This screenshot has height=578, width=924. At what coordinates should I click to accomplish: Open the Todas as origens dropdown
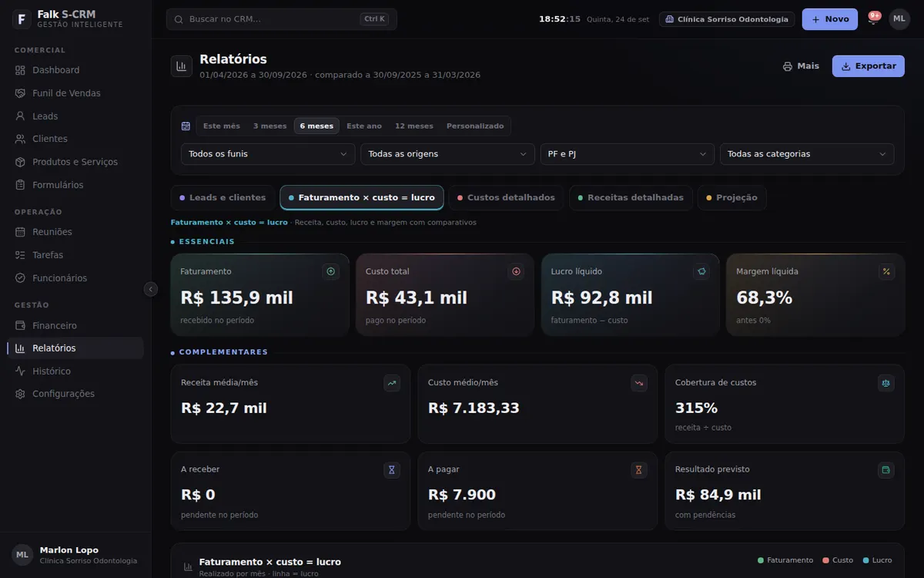(x=447, y=154)
